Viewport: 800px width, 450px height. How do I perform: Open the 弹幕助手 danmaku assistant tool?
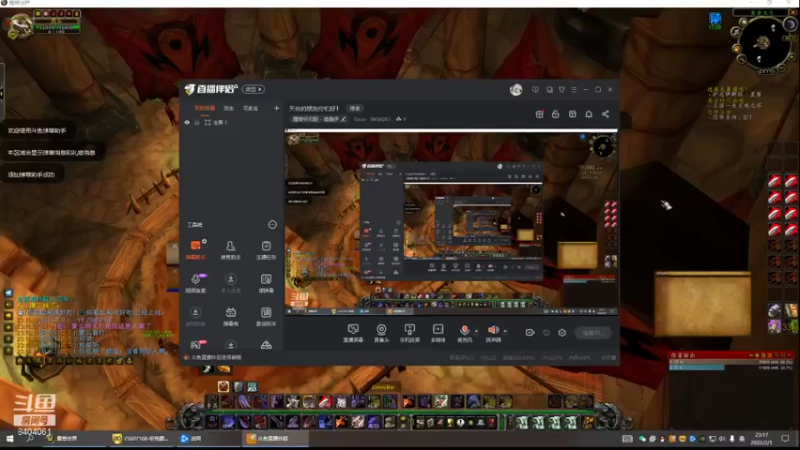(x=195, y=249)
